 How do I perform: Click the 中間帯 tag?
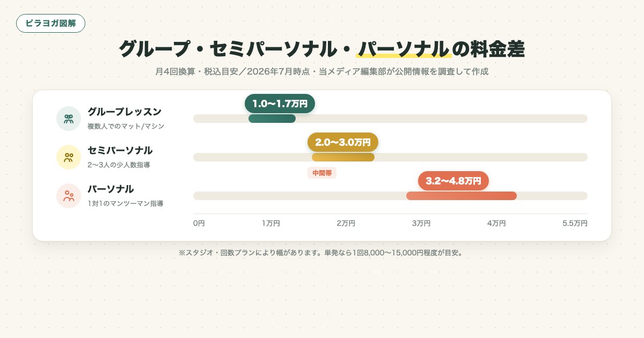point(322,173)
